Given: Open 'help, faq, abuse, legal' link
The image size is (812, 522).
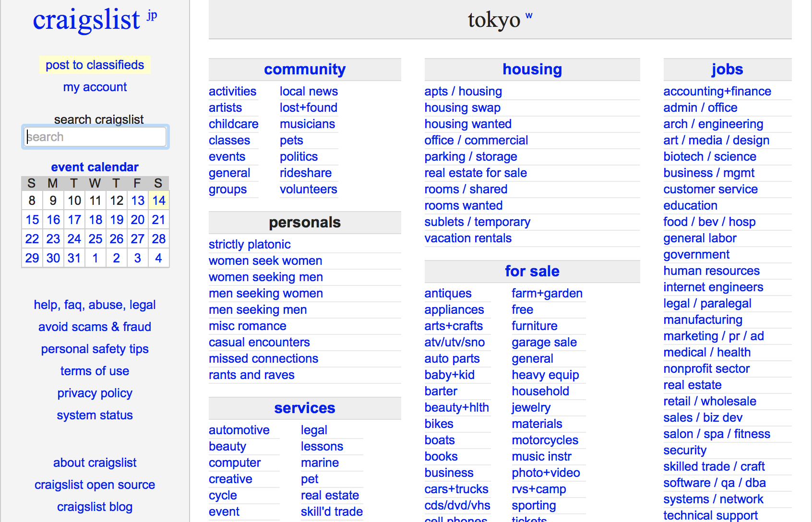Looking at the screenshot, I should pyautogui.click(x=95, y=305).
